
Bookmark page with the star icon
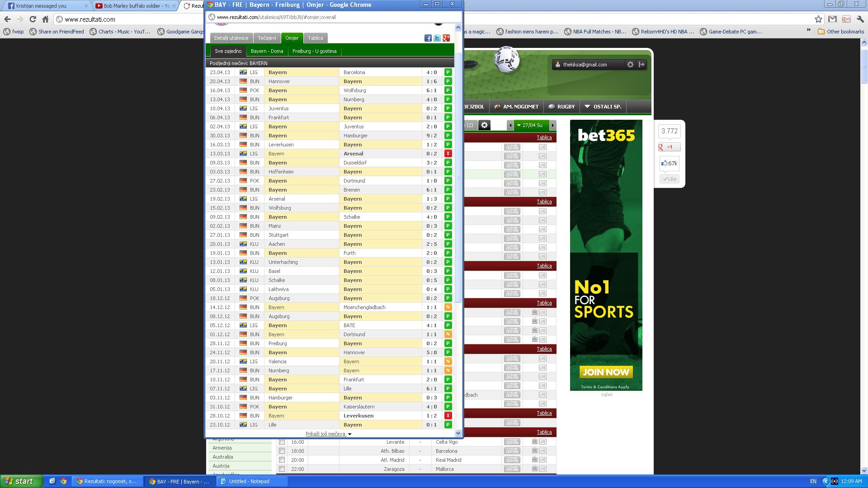click(818, 19)
